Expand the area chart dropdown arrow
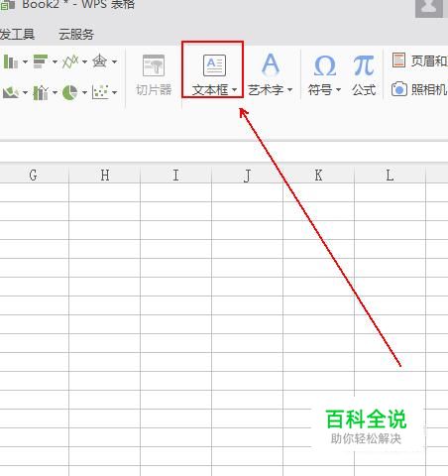 (25, 92)
